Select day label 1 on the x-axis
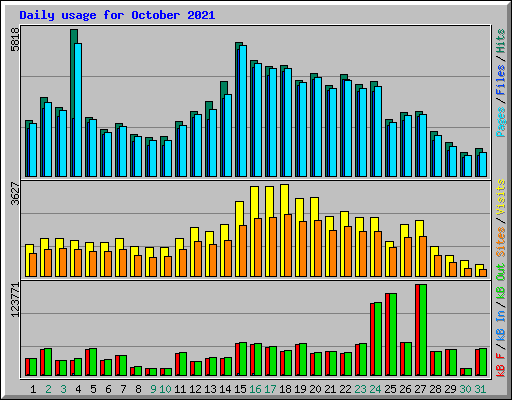The image size is (512, 400). coord(33,389)
